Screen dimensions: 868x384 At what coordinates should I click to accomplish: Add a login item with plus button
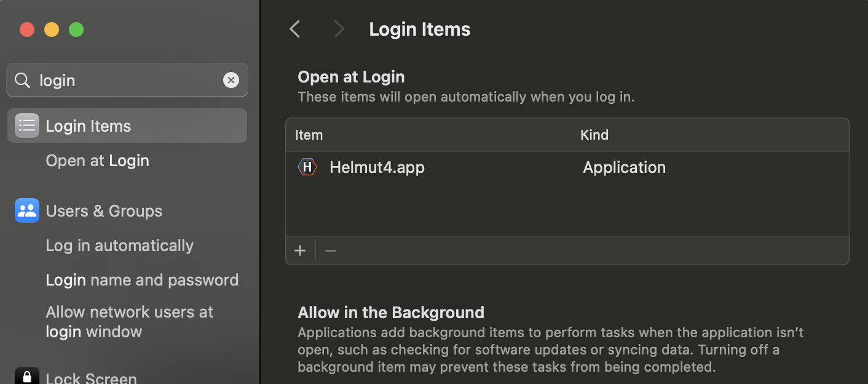(300, 250)
